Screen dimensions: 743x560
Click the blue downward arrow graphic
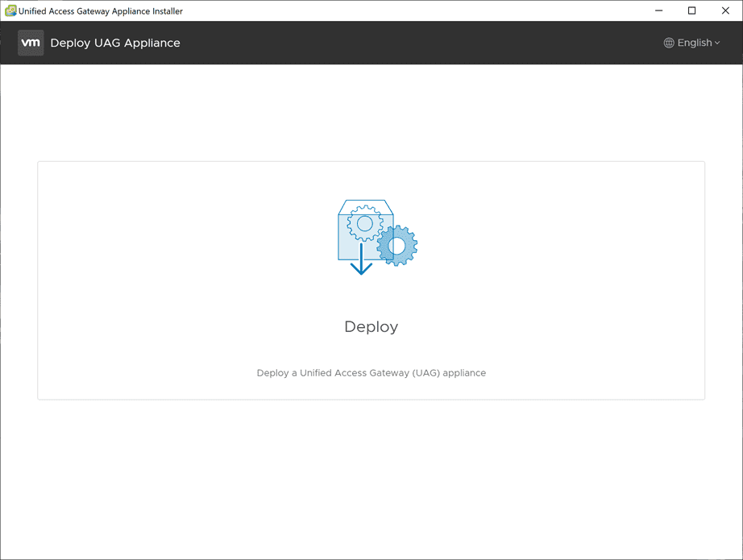click(361, 259)
